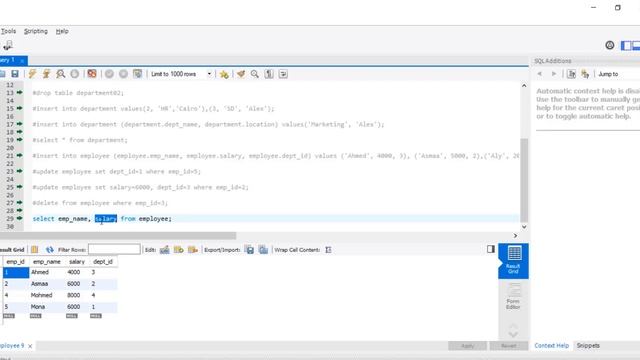Select the salary cell with 4000
This screenshot has width=640, height=360.
point(77,272)
